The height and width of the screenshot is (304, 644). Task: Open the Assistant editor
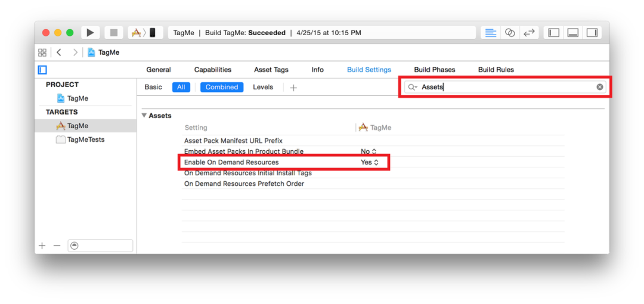510,33
